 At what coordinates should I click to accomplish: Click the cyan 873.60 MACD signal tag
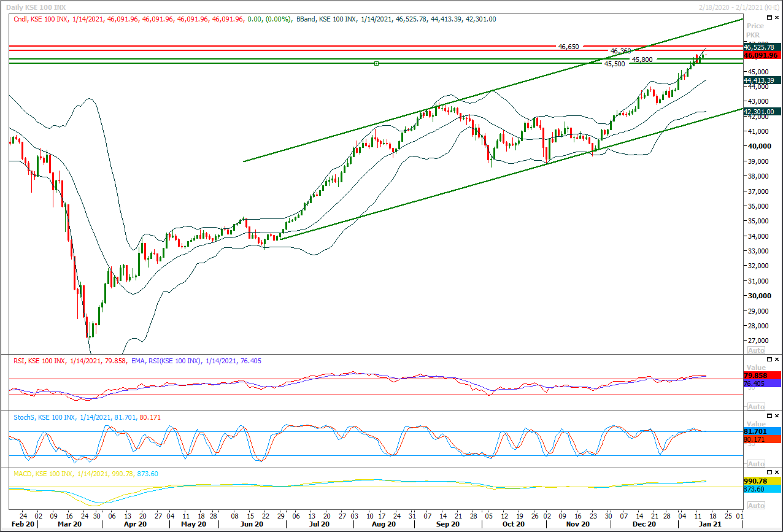(762, 489)
